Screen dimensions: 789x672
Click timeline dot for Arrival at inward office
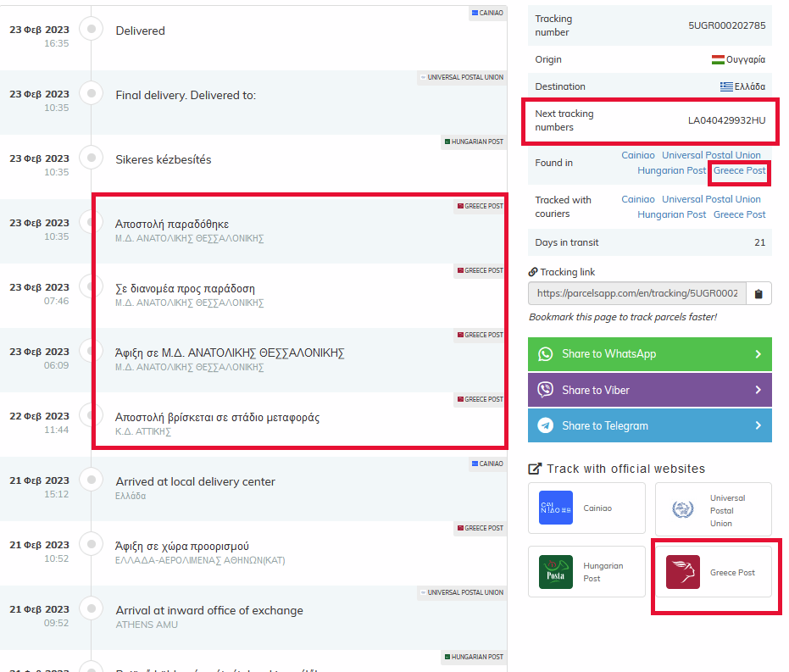click(92, 608)
